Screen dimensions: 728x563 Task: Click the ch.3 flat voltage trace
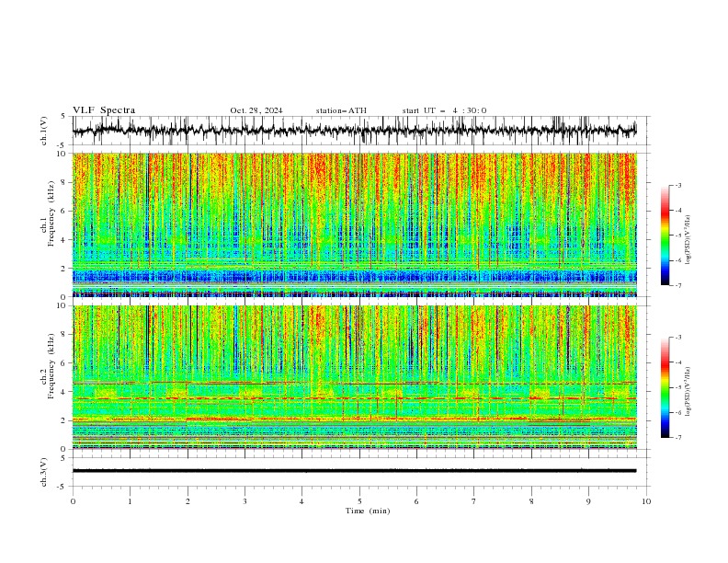(354, 471)
